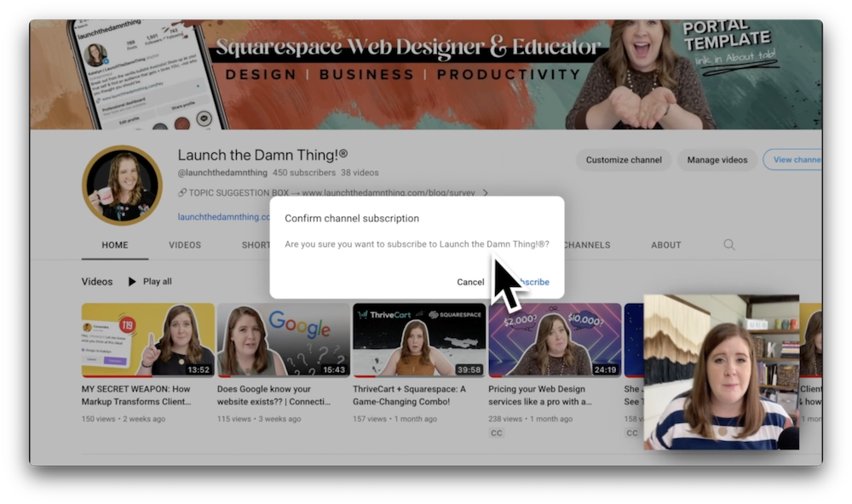Expand the channel description chevron arrow
This screenshot has width=852, height=504.
(x=486, y=192)
